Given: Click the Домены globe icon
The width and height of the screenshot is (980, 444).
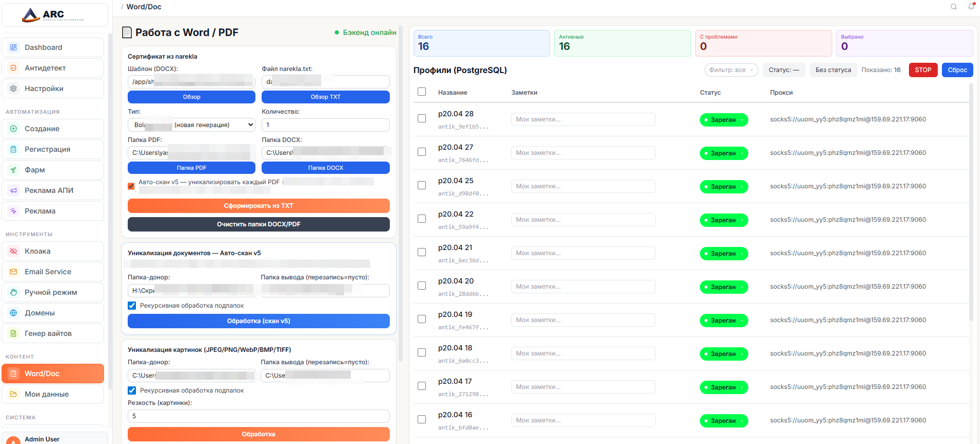Looking at the screenshot, I should pyautogui.click(x=14, y=313).
